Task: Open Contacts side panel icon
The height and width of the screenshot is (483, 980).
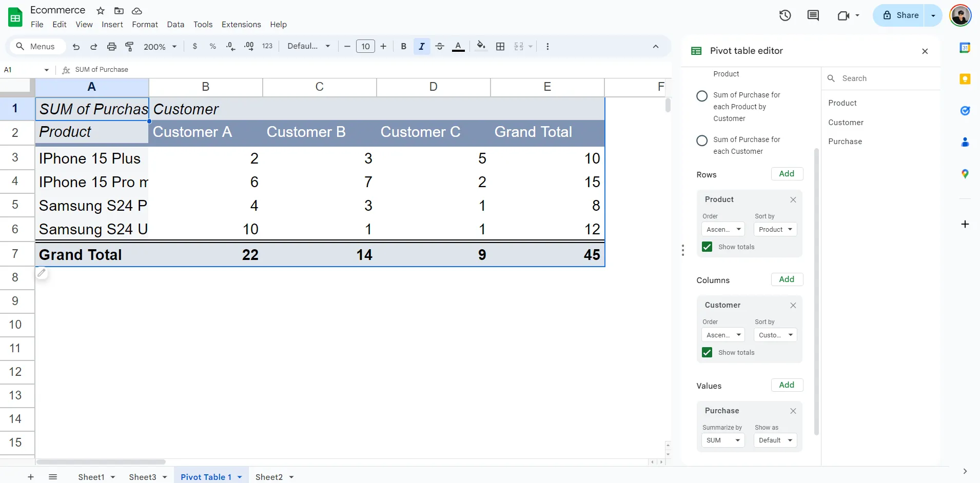Action: point(965,142)
